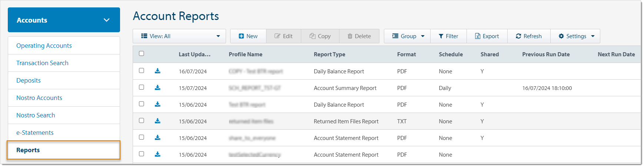The height and width of the screenshot is (167, 644).
Task: Click the Filter funnel icon
Action: pyautogui.click(x=441, y=36)
